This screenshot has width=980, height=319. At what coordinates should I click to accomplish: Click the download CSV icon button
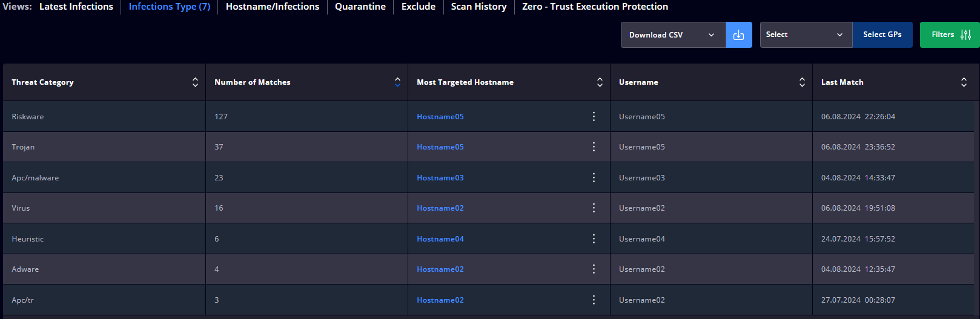[x=739, y=35]
